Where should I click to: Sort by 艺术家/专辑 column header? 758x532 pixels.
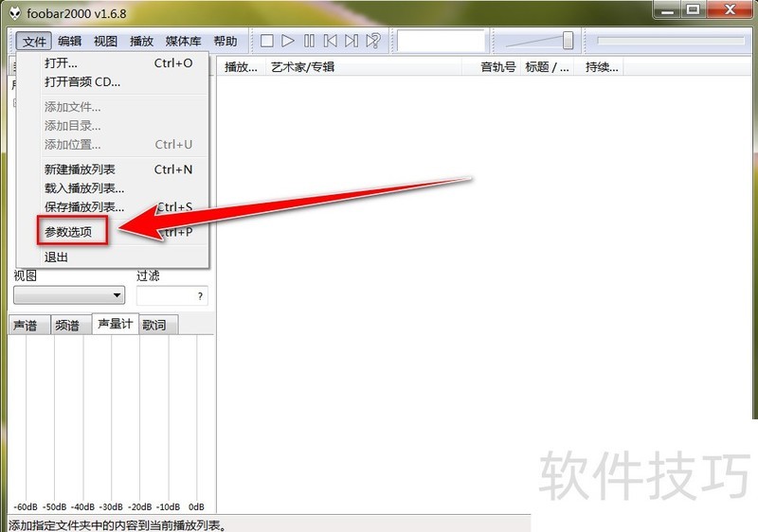364,67
